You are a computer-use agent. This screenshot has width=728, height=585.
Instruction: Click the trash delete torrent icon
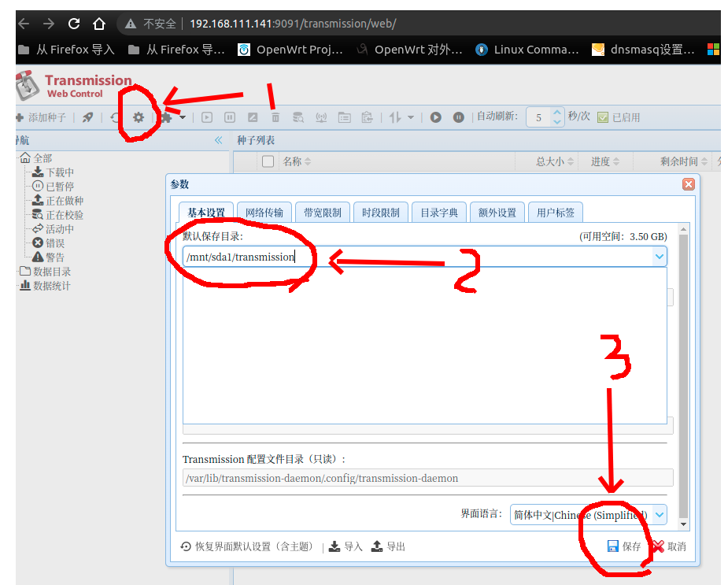pos(275,117)
